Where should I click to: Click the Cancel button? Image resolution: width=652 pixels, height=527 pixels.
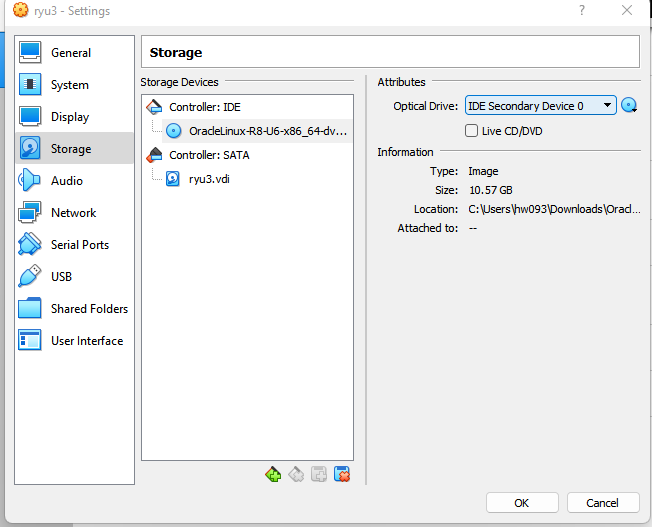tap(603, 503)
